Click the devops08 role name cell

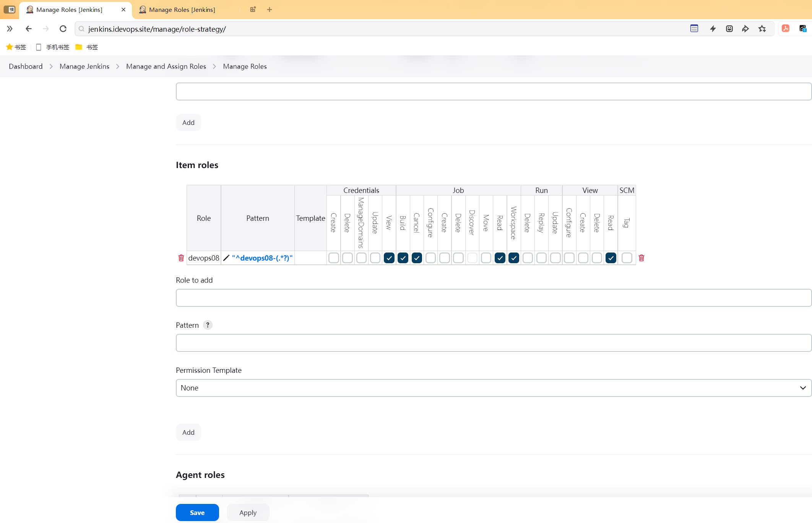(x=204, y=258)
